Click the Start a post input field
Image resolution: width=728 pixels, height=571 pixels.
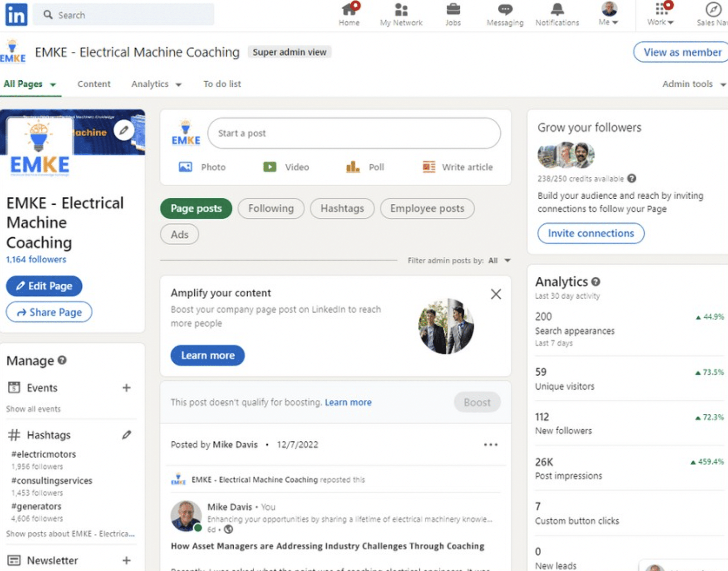[x=354, y=133]
